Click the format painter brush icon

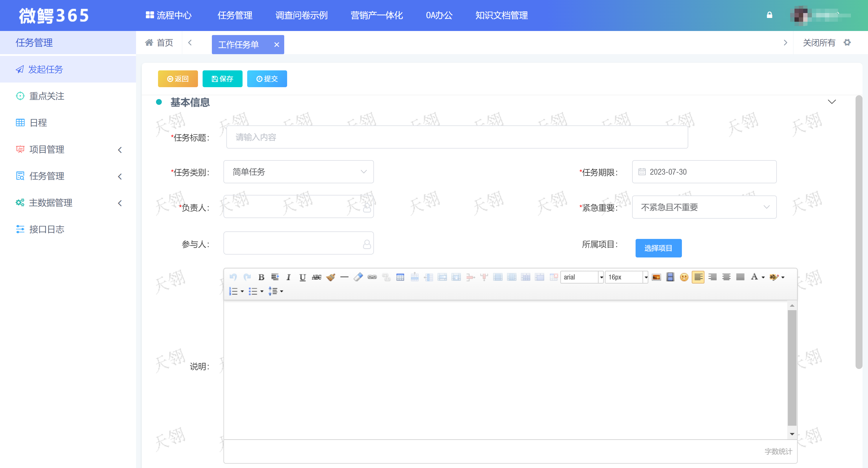click(331, 277)
